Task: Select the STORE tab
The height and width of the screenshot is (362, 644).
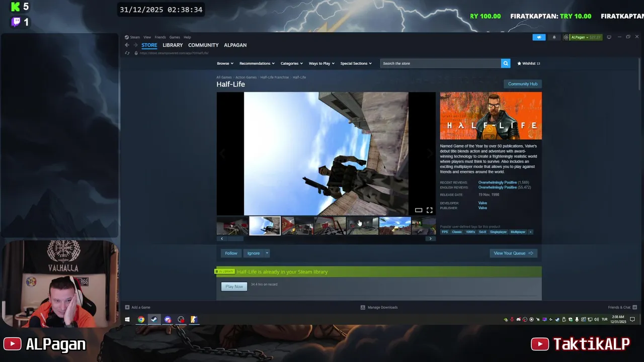Action: 149,45
